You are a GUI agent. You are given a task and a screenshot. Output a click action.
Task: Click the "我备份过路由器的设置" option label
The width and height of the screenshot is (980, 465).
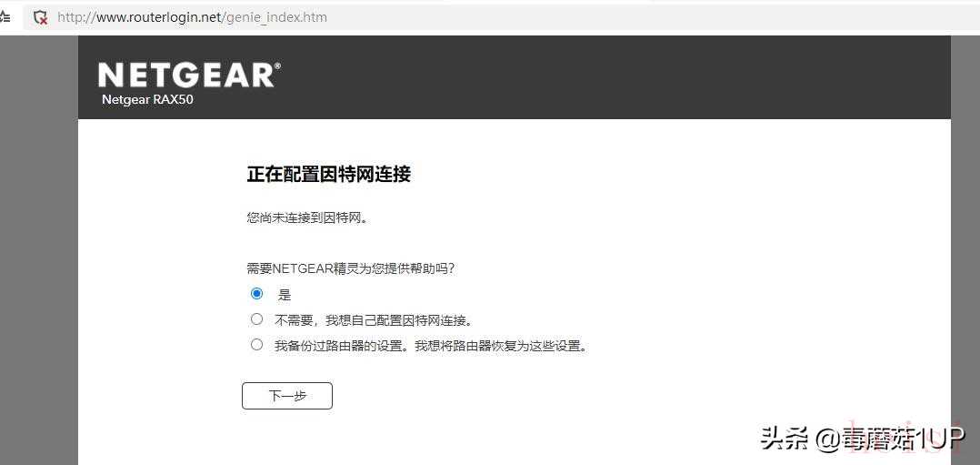[x=430, y=346]
